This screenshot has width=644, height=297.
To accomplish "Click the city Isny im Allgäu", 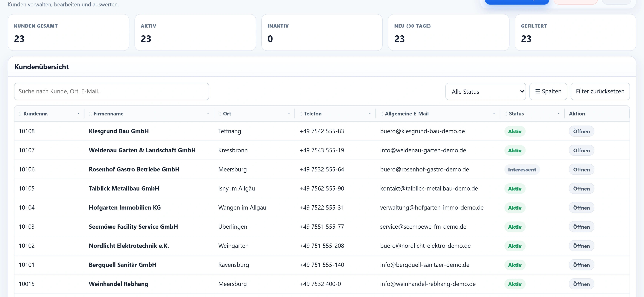I will pos(237,189).
